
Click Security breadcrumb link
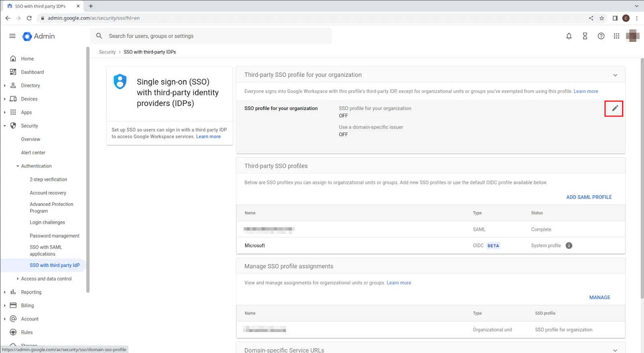click(x=107, y=52)
